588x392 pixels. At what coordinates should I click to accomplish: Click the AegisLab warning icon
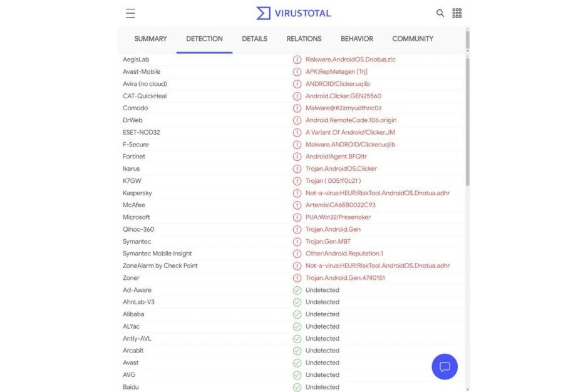click(x=297, y=59)
